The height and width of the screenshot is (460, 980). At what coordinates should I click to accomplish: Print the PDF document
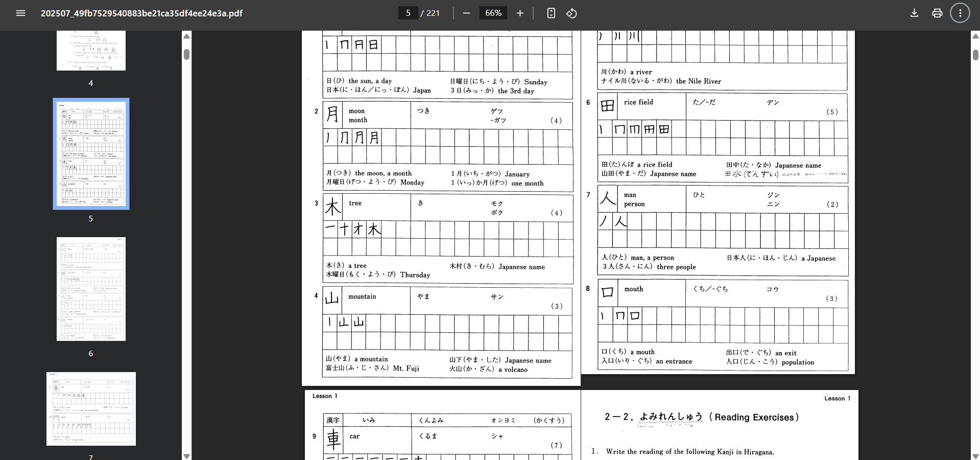(x=937, y=13)
